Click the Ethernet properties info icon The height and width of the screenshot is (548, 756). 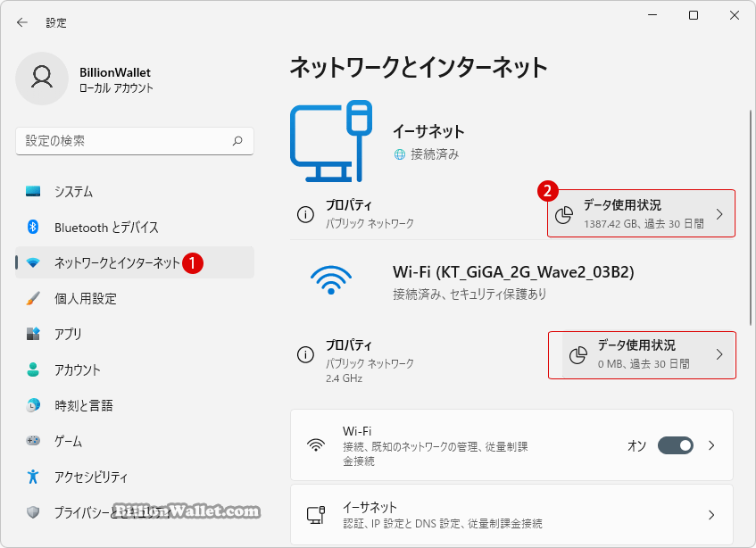click(x=305, y=214)
